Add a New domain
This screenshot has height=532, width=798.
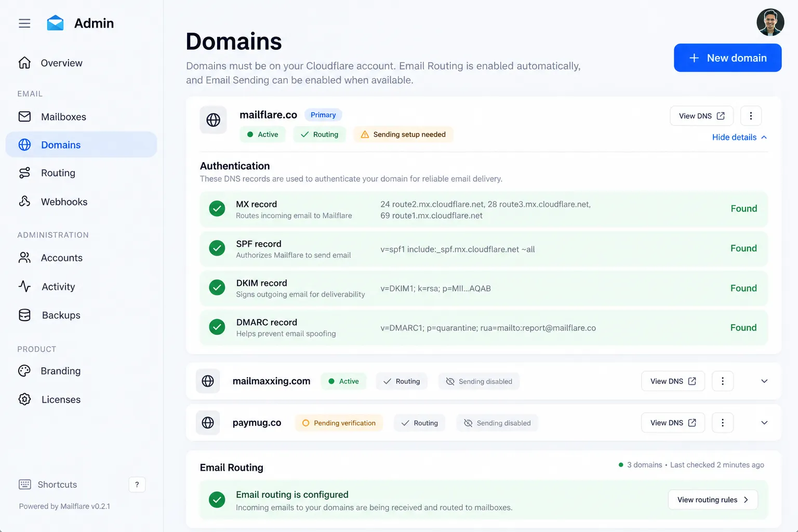point(727,58)
